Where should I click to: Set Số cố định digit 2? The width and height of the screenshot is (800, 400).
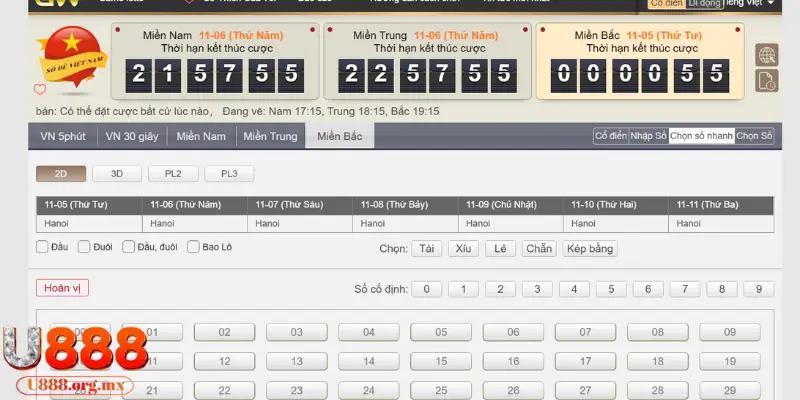500,289
